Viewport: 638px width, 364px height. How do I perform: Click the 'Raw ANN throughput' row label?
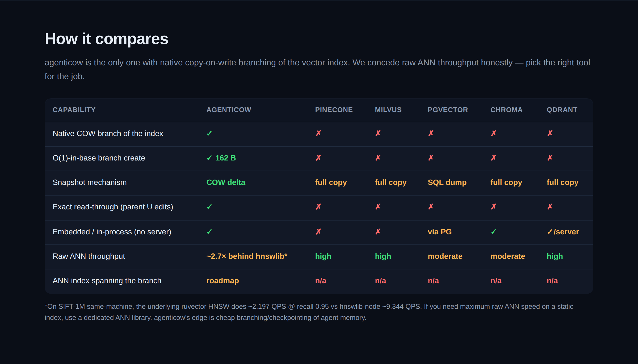click(89, 256)
